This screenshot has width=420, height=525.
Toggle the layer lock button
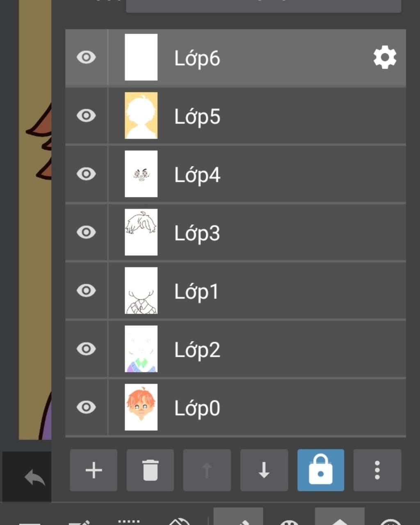coord(320,470)
